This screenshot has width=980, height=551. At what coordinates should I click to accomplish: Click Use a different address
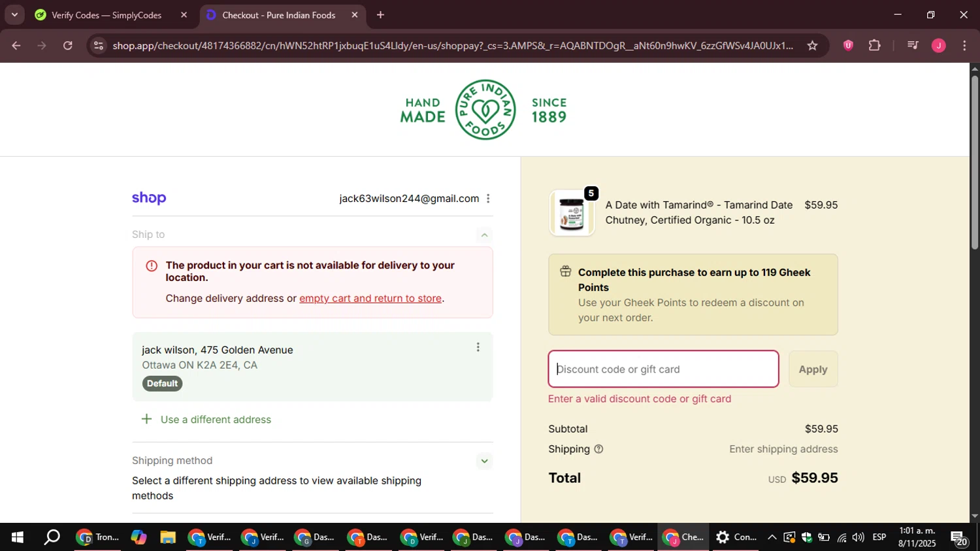pyautogui.click(x=206, y=420)
